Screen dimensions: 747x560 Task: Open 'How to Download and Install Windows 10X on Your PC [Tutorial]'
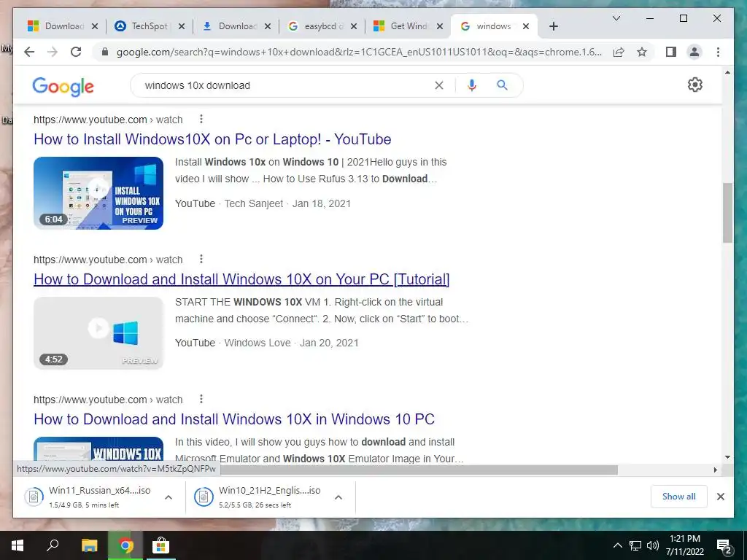pos(241,279)
